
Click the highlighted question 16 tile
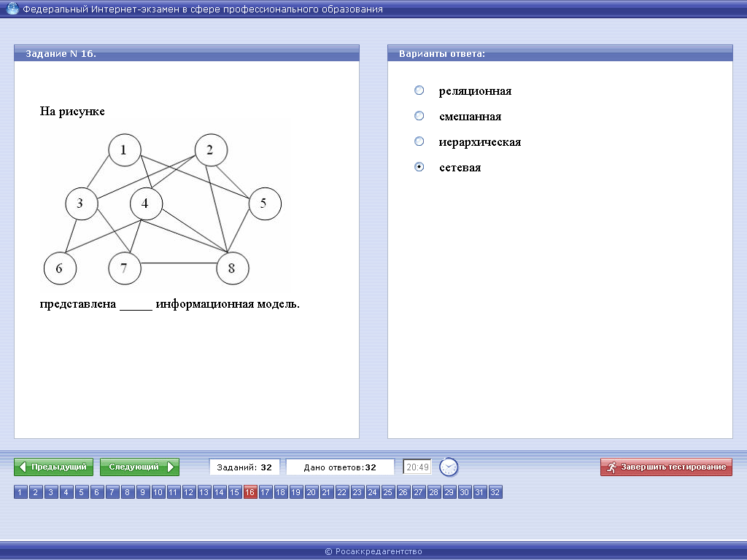pyautogui.click(x=250, y=492)
